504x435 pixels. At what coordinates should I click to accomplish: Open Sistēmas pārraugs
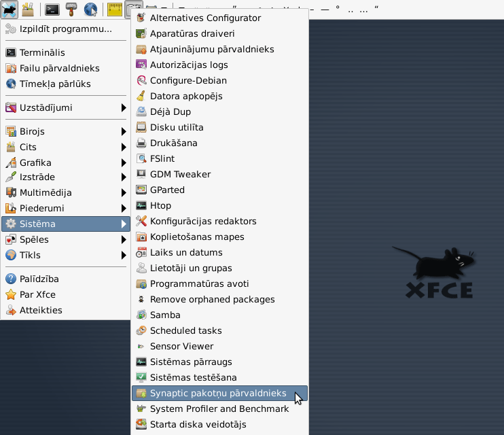point(219,362)
